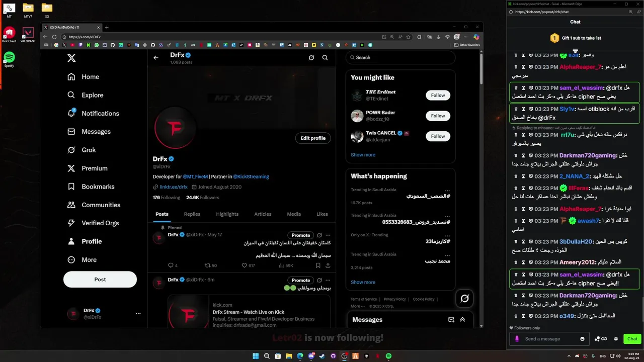View the 24.6K Followers list

(203, 198)
